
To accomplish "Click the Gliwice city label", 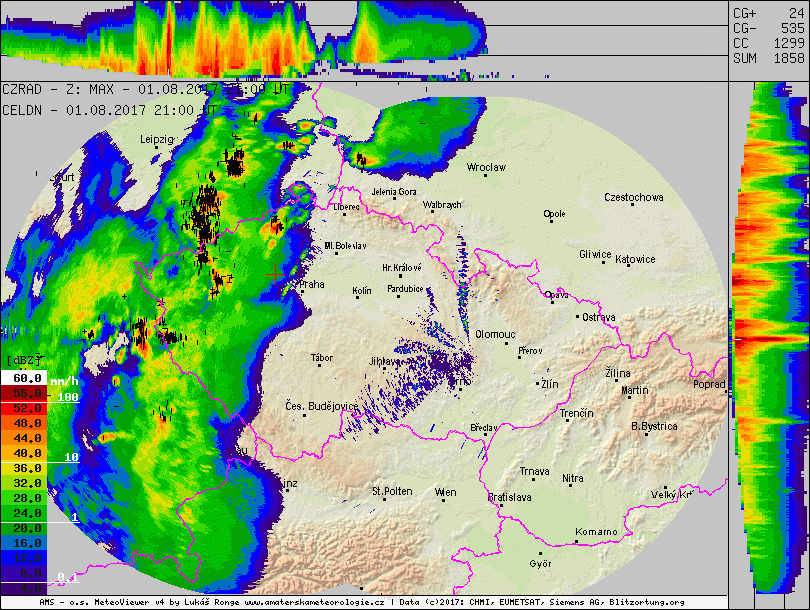I will (595, 254).
